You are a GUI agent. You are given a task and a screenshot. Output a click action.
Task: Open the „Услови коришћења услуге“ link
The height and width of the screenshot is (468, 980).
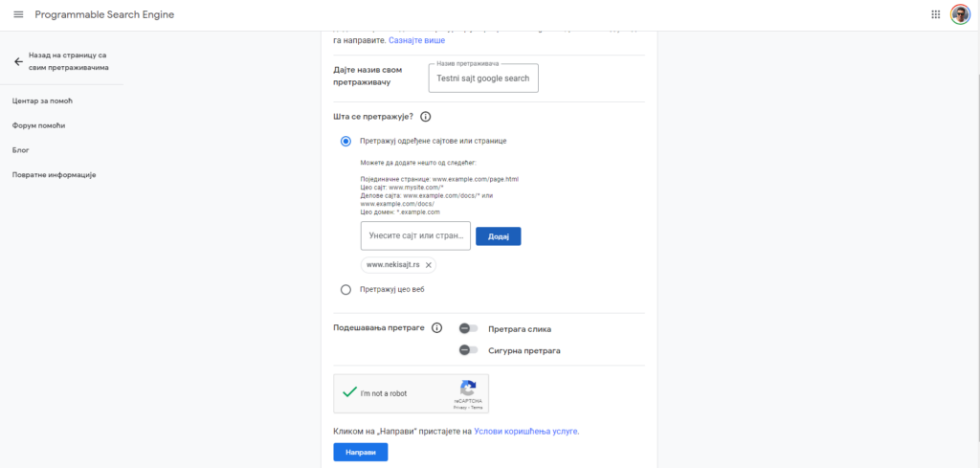coord(525,432)
